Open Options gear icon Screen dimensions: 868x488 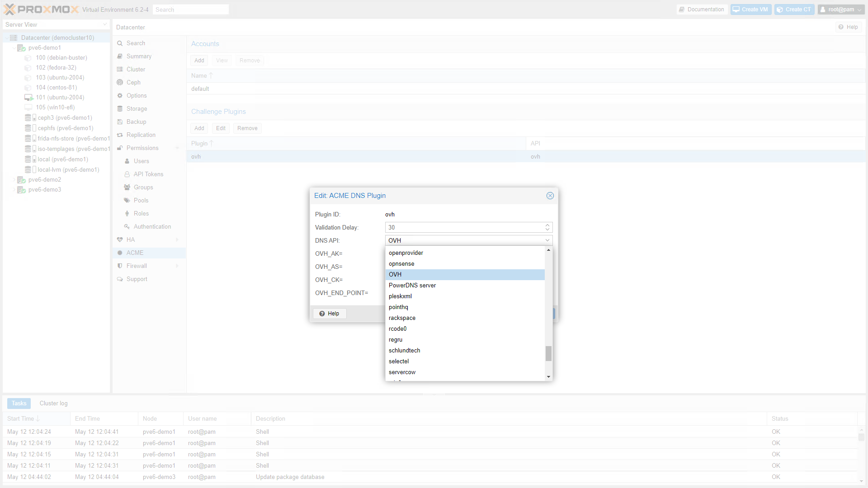pos(120,96)
